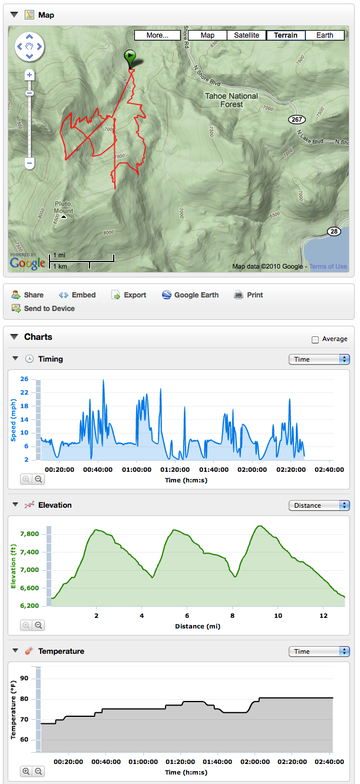The height and width of the screenshot is (784, 360).
Task: Collapse the Elevation chart triangle
Action: point(15,505)
